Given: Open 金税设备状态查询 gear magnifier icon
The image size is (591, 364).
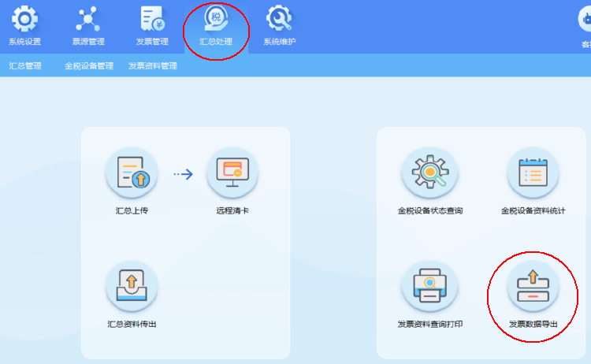Looking at the screenshot, I should click(x=430, y=173).
